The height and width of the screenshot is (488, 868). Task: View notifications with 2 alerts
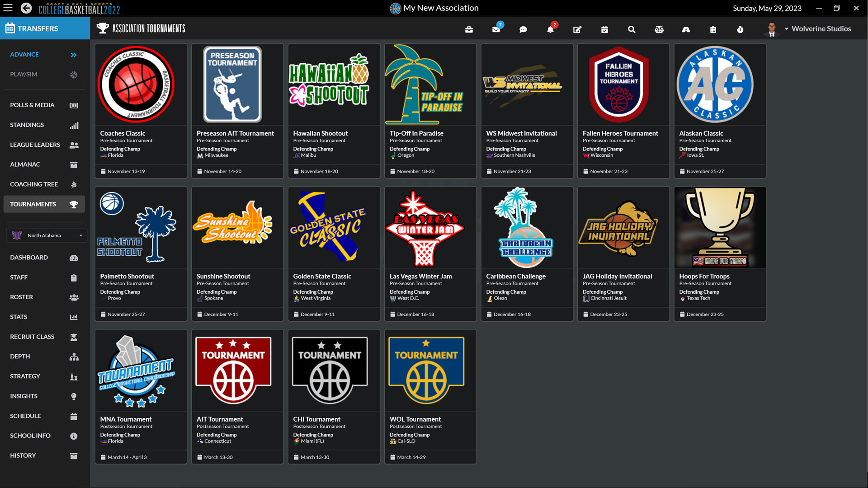[550, 29]
